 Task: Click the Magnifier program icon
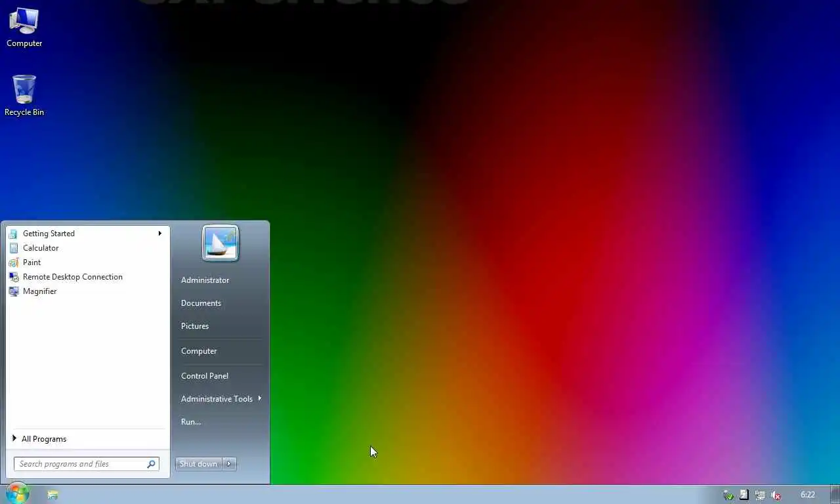14,291
